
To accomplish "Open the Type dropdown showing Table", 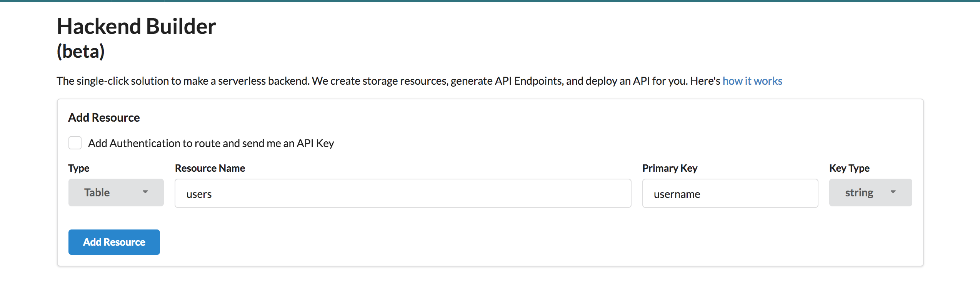I will tap(116, 193).
